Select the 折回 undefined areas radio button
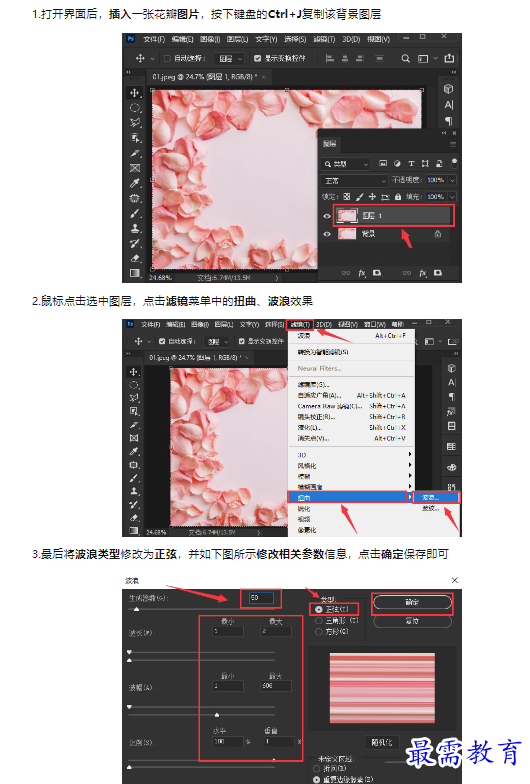Screen dimensions: 530x784 pos(316,768)
